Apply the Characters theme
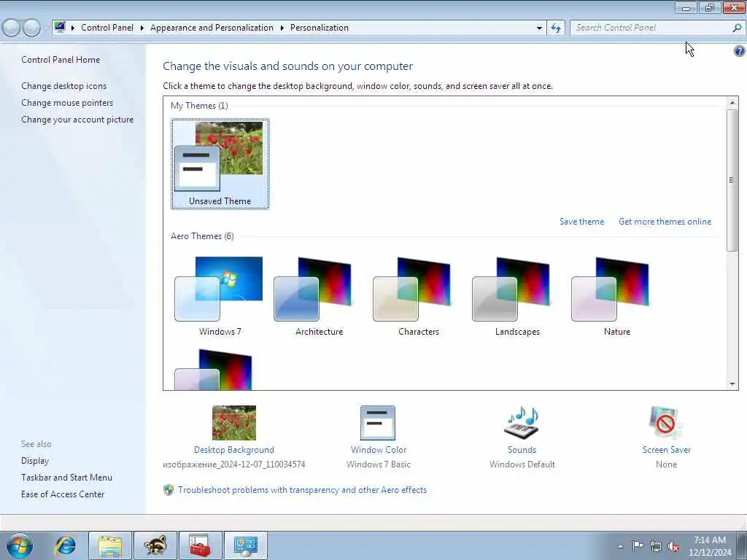Screen dimensions: 747x560 pyautogui.click(x=418, y=296)
